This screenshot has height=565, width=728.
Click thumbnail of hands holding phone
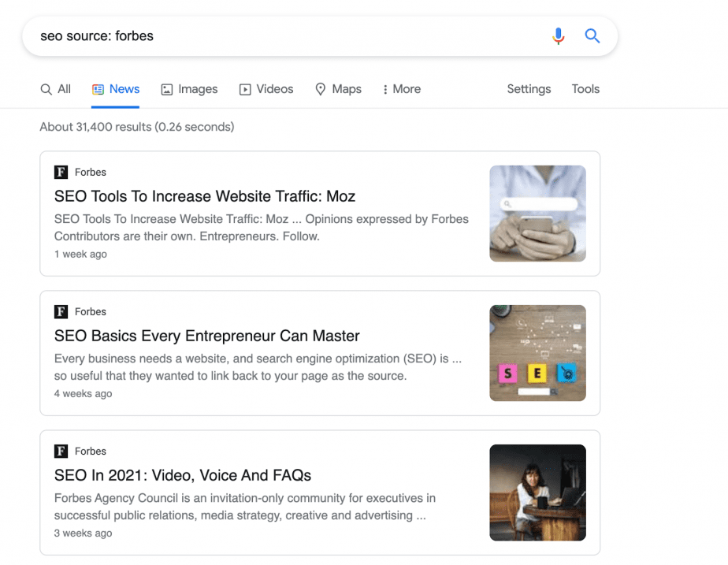(537, 214)
